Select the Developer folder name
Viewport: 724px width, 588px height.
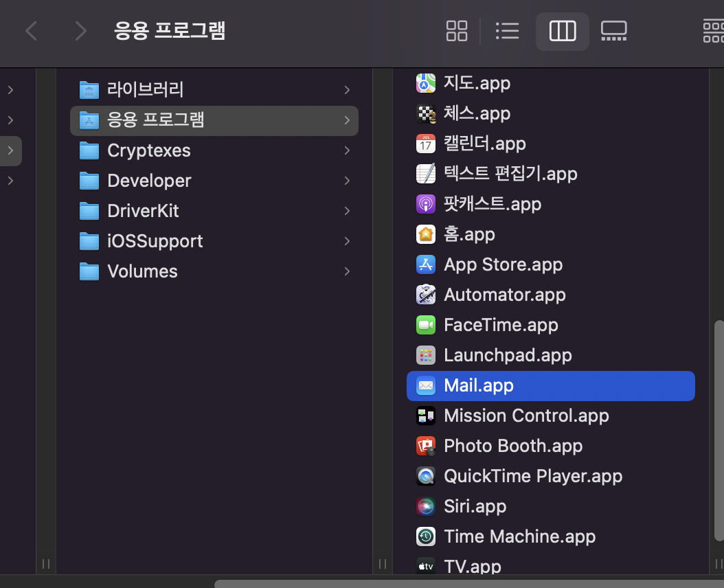(x=149, y=181)
